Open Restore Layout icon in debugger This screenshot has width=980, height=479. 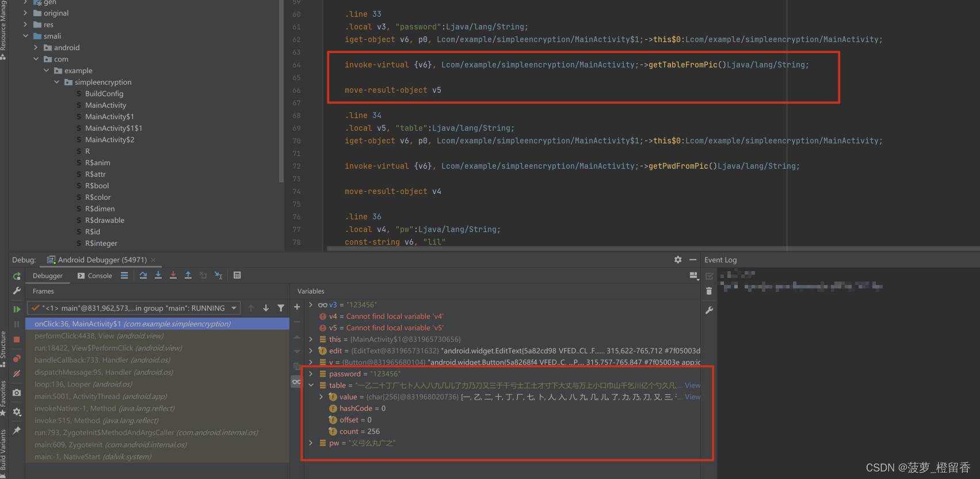(x=693, y=276)
